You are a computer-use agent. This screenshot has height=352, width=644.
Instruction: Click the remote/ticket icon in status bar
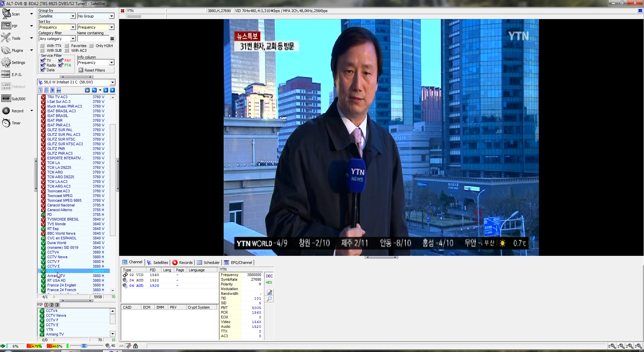pos(128,346)
